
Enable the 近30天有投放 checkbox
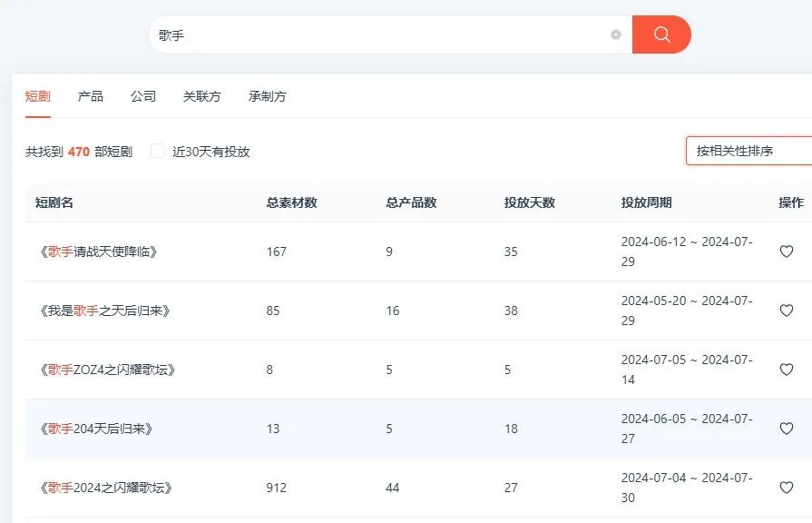[x=158, y=151]
